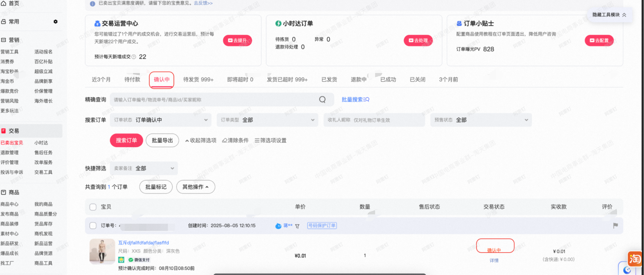This screenshot has height=275, width=644.
Task: Click 清除条件 to reset filters
Action: pos(235,140)
